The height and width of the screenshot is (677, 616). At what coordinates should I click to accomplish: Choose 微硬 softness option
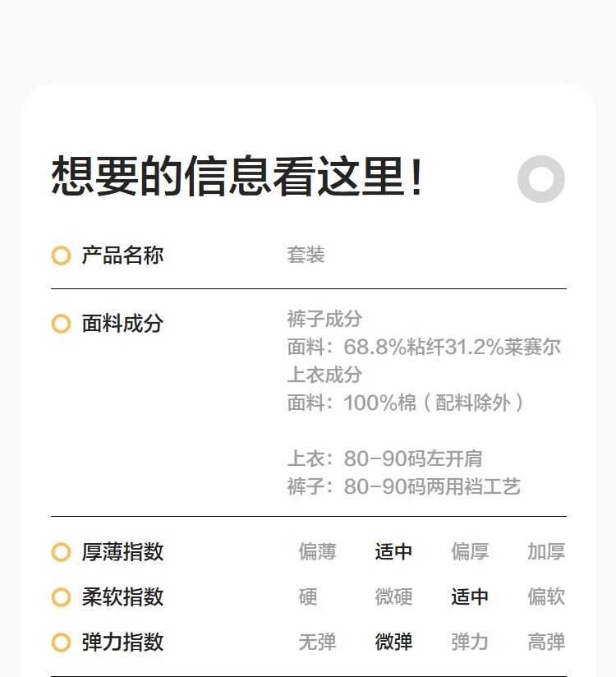(x=393, y=597)
